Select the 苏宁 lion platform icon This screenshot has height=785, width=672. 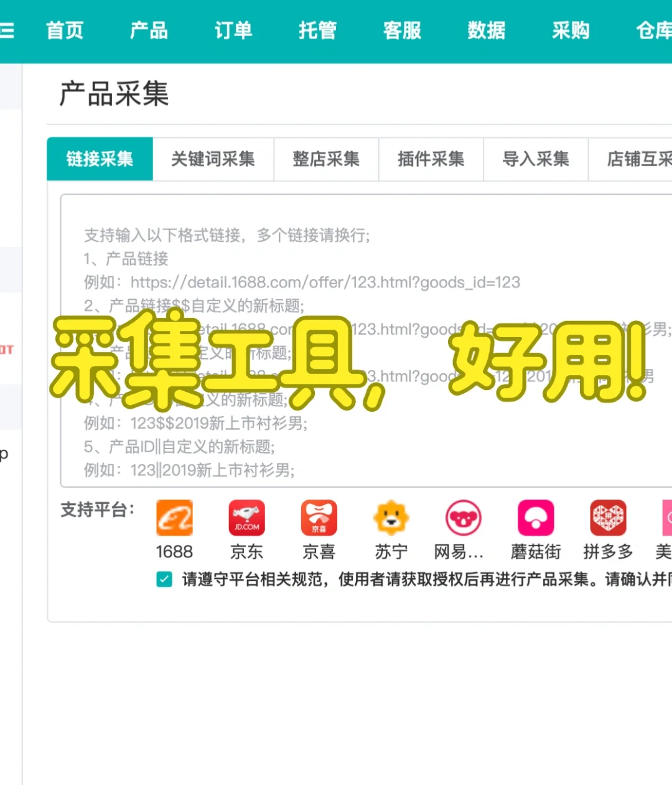click(391, 518)
